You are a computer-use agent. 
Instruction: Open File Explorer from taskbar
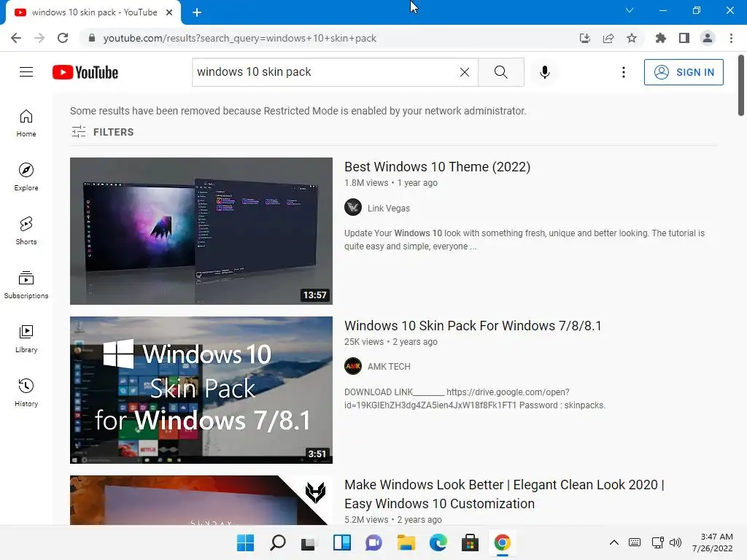tap(406, 542)
